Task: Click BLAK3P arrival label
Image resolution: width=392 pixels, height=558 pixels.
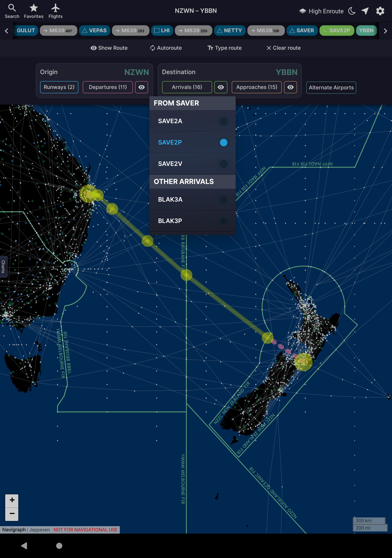Action: [170, 221]
